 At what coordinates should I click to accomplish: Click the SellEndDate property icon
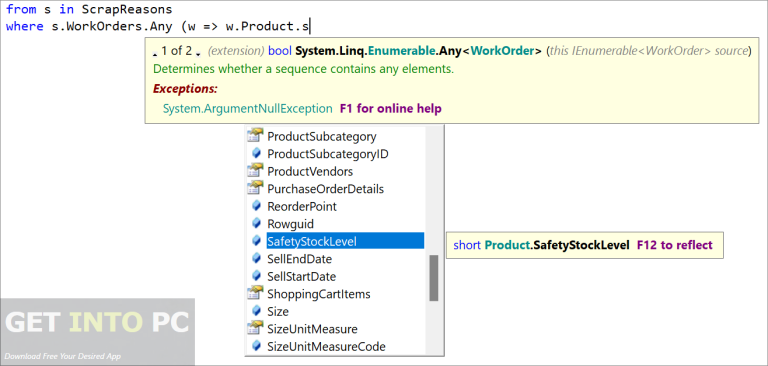click(256, 258)
